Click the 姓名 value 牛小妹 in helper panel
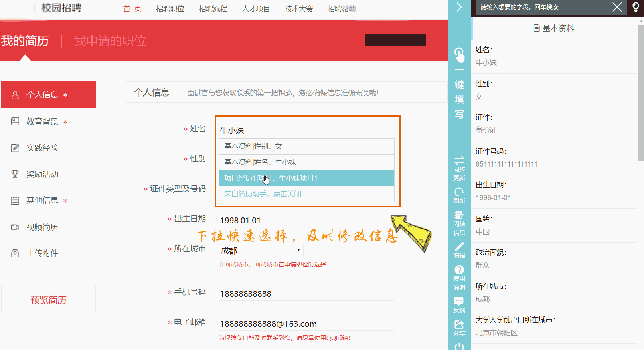The width and height of the screenshot is (644, 350). [x=486, y=63]
